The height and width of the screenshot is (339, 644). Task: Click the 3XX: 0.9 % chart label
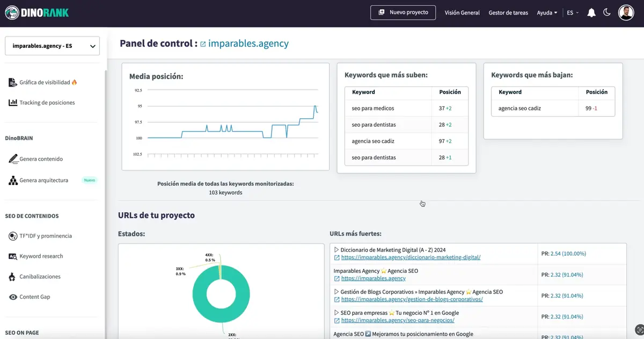point(180,271)
